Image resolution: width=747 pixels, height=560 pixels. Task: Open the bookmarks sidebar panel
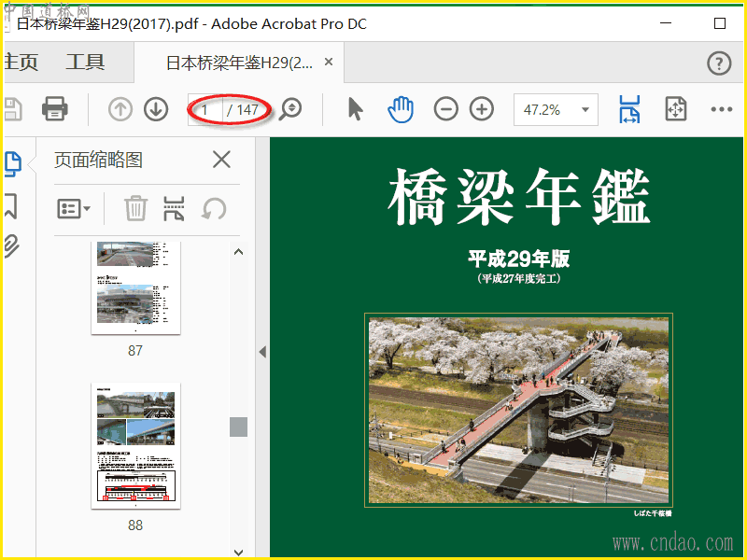pyautogui.click(x=11, y=205)
